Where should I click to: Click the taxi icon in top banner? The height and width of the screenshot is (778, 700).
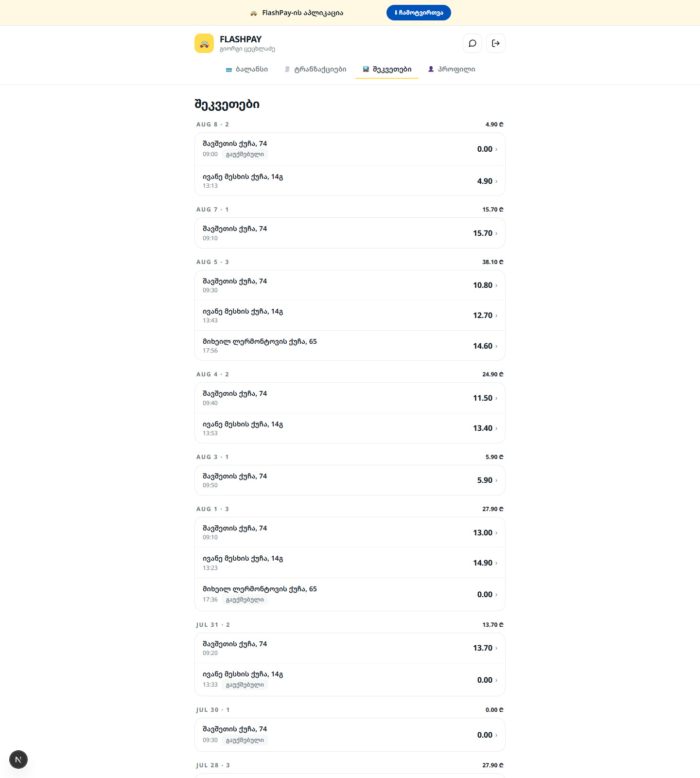[x=253, y=13]
